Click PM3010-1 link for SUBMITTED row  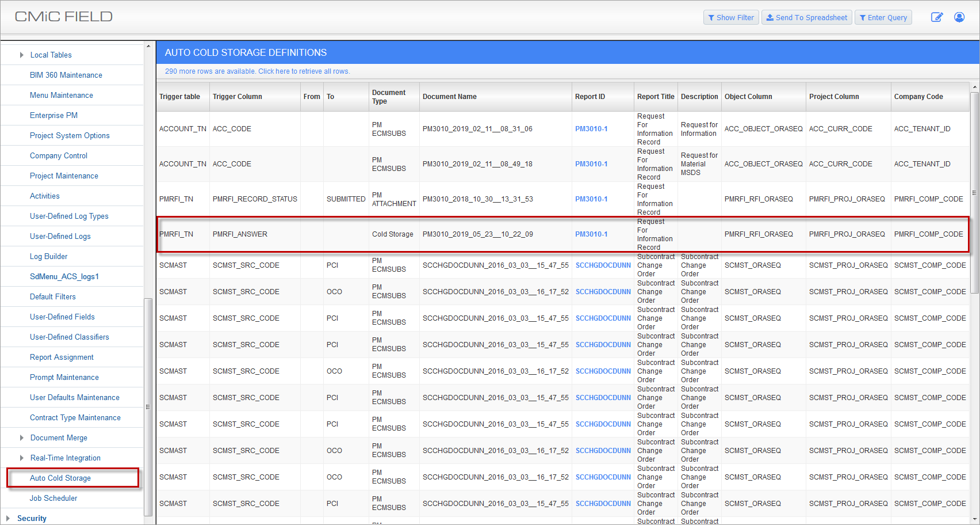(591, 199)
